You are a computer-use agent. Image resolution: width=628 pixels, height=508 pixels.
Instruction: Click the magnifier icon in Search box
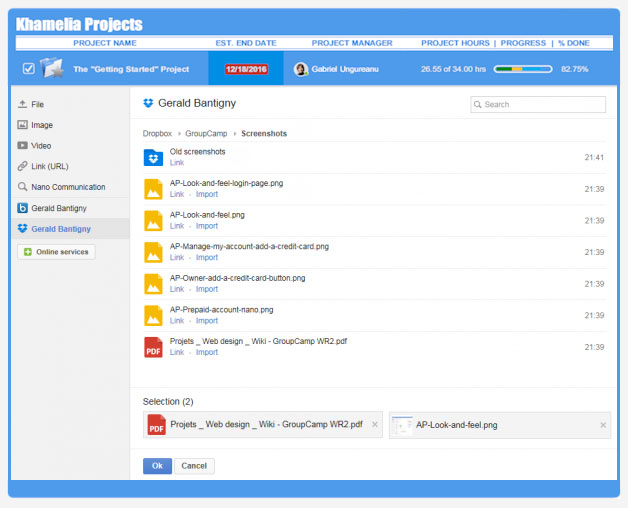[477, 105]
